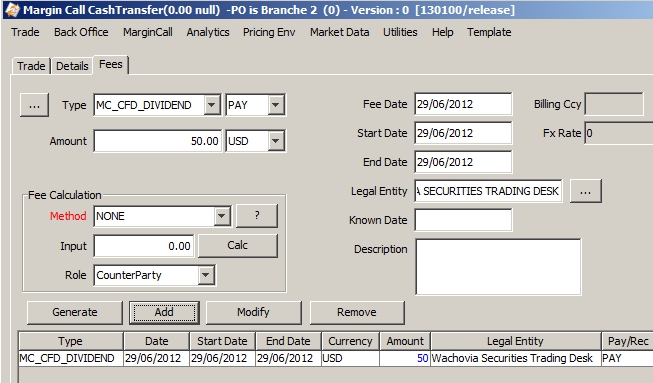Click the Amount field showing 50.00
The width and height of the screenshot is (653, 383).
click(x=157, y=141)
